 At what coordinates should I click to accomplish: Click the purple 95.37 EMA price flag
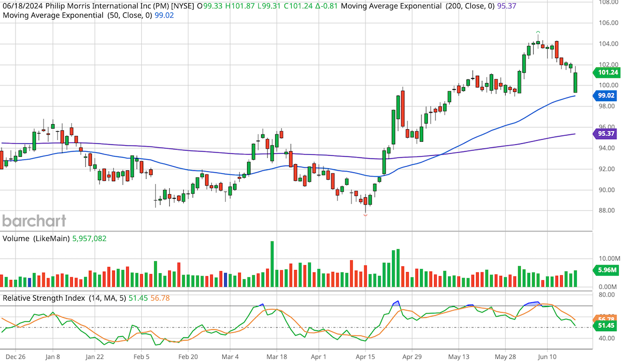coord(605,134)
